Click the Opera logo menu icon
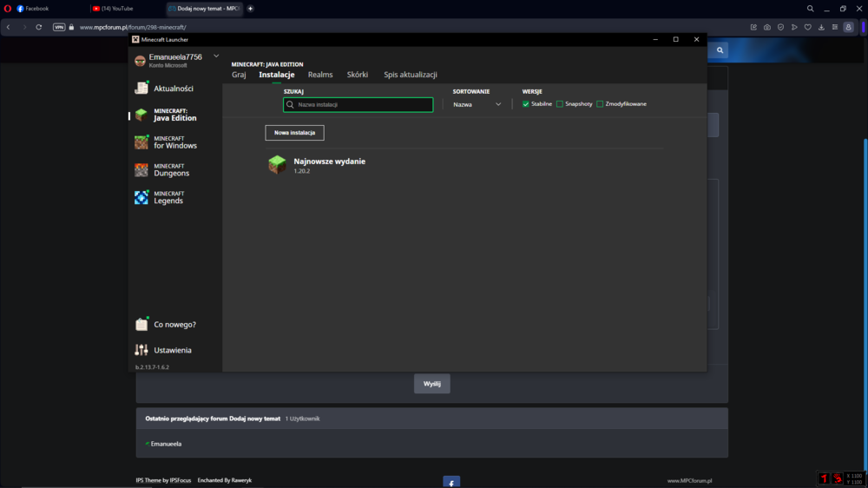 [8, 9]
